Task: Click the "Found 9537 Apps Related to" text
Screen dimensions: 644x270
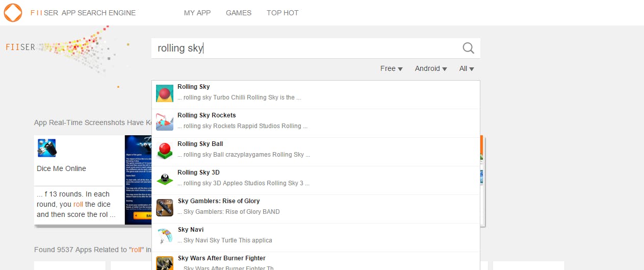Action: coord(93,250)
